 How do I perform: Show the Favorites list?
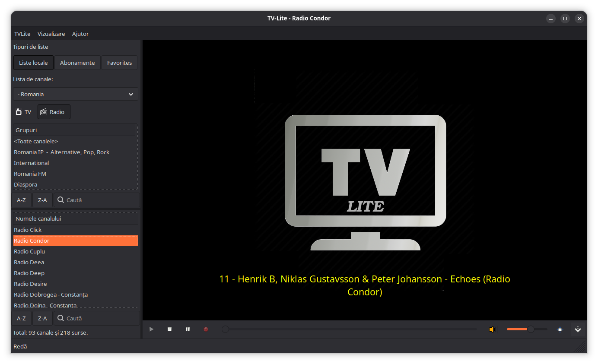(x=119, y=63)
